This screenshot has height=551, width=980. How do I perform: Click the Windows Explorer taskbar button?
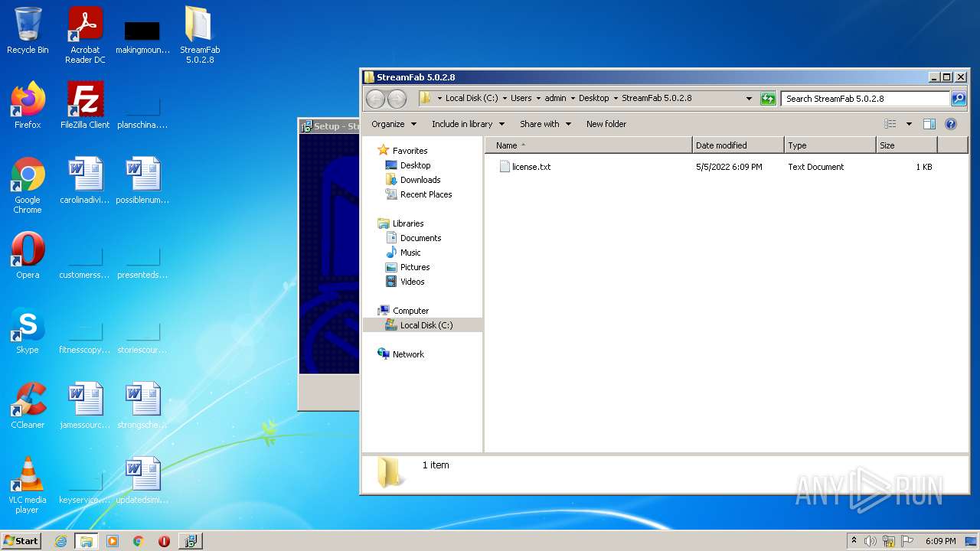pyautogui.click(x=87, y=541)
